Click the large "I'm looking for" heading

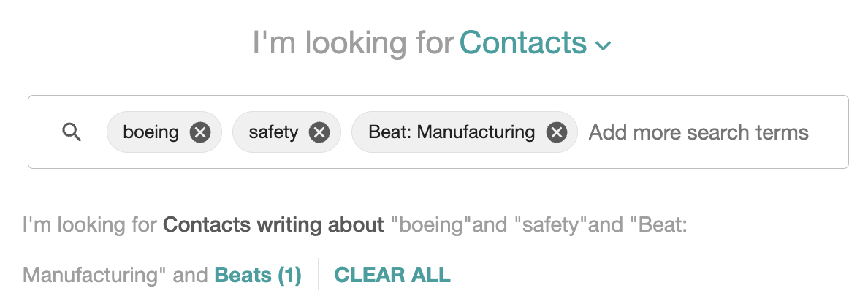coord(353,42)
